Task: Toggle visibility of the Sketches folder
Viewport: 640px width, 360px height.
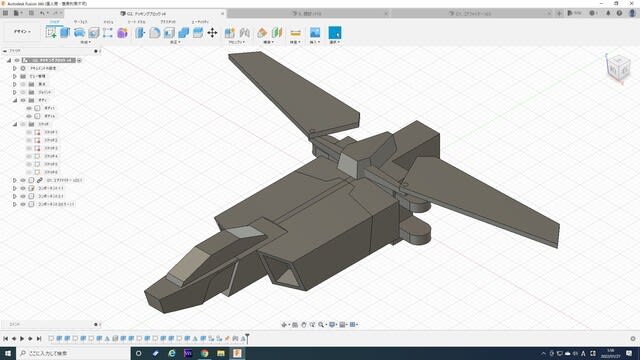Action: coord(23,124)
